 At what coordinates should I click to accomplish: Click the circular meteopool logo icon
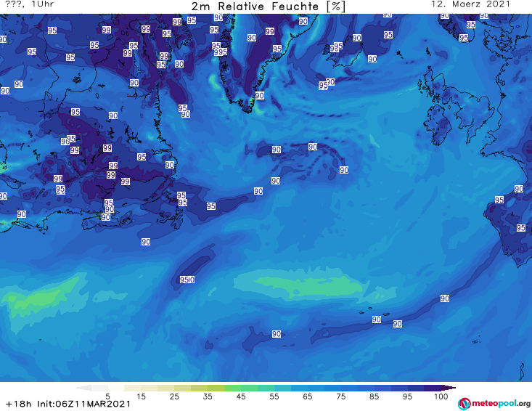pos(464,404)
